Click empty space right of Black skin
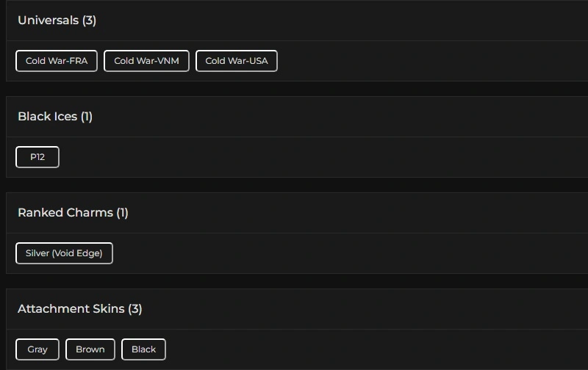Screen dimensions: 588x370 367,349
